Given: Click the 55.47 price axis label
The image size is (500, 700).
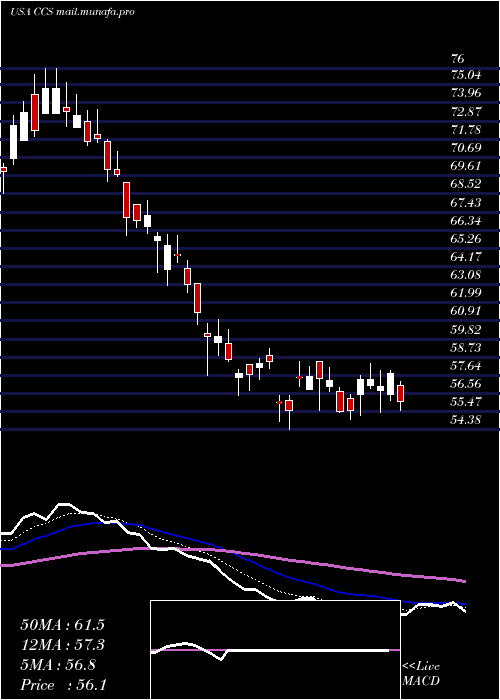Looking at the screenshot, I should coord(466,402).
